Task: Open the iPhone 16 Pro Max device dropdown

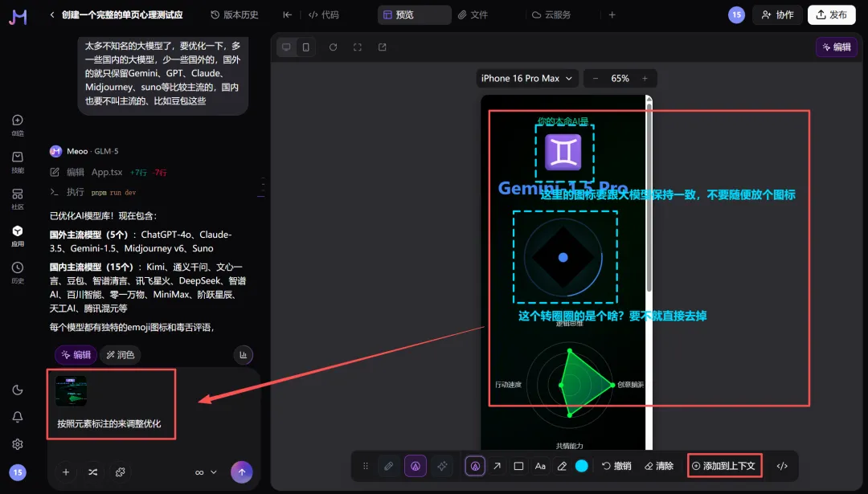Action: 527,79
